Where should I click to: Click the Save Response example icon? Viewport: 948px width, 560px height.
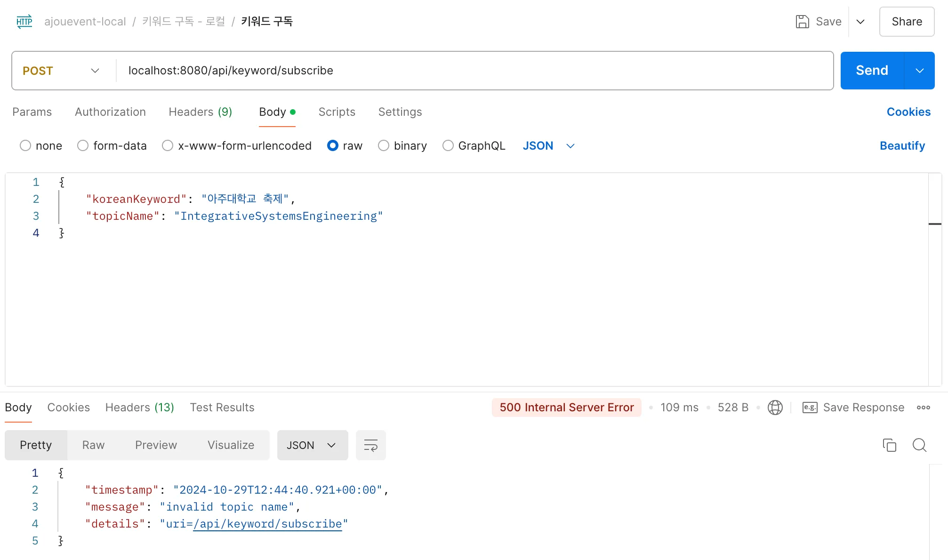[x=810, y=408]
